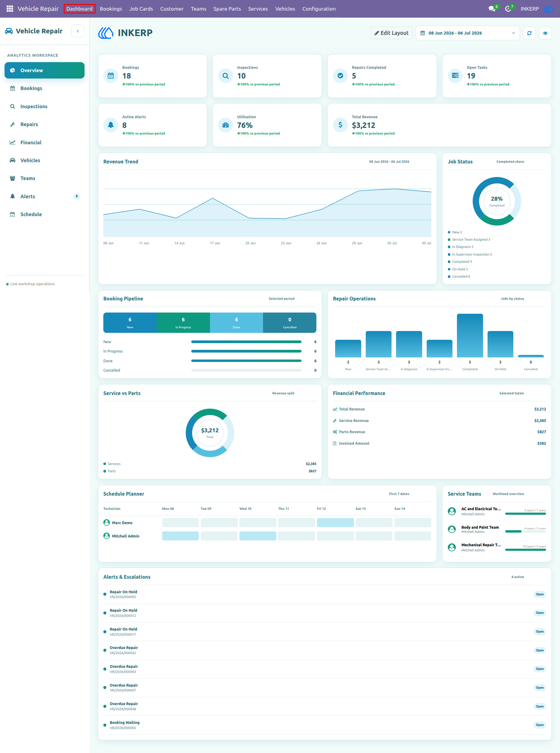Click the In Progress pipeline progress bar
The image size is (560, 753).
(246, 351)
